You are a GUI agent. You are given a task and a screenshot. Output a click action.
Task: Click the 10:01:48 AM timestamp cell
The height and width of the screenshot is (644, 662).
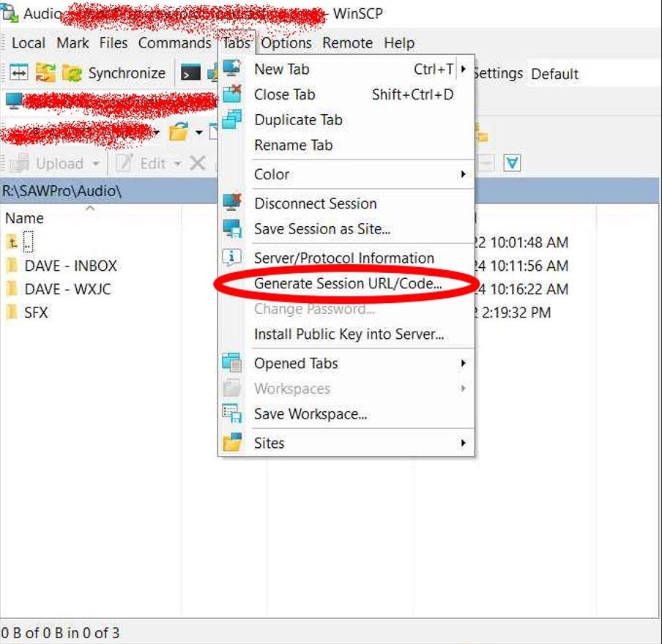[x=522, y=242]
